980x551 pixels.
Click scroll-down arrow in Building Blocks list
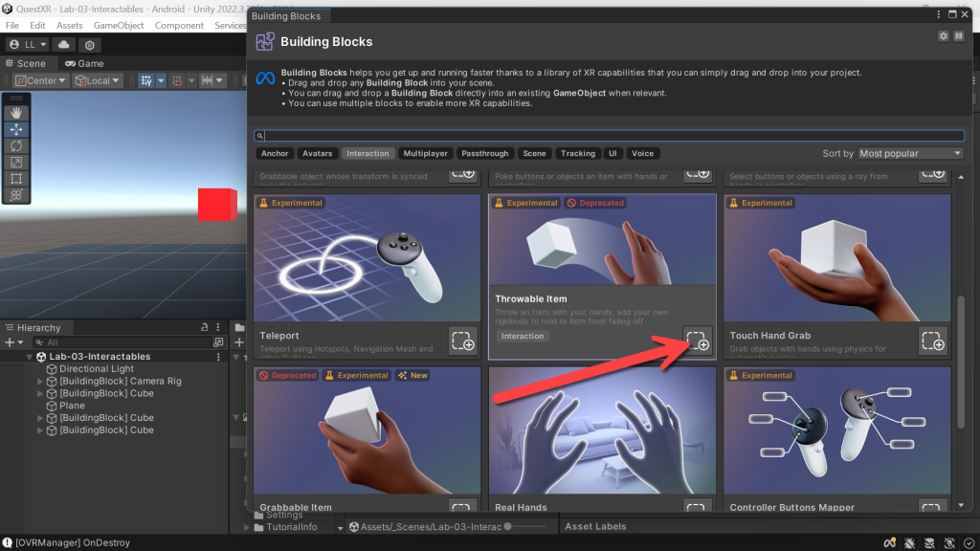(x=961, y=505)
